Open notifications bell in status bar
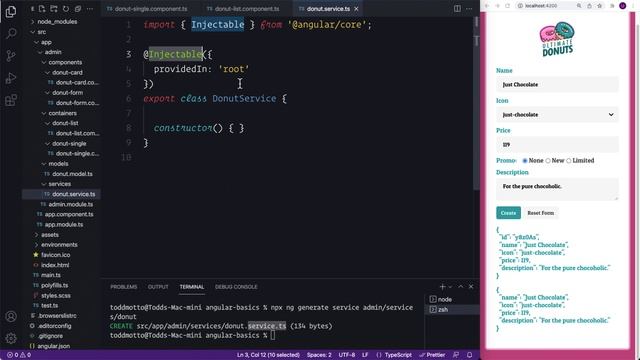Image resolution: width=640 pixels, height=360 pixels. [x=469, y=355]
